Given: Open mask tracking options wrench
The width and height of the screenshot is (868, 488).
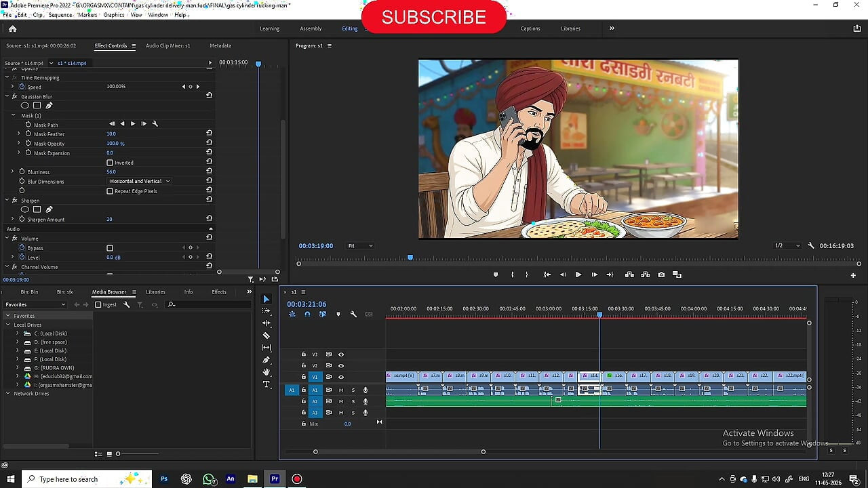Looking at the screenshot, I should click(155, 124).
